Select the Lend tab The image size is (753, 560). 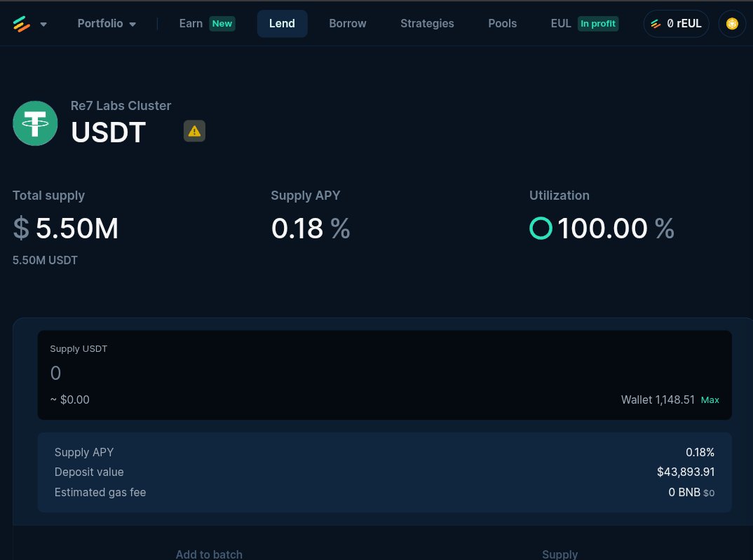pyautogui.click(x=282, y=24)
